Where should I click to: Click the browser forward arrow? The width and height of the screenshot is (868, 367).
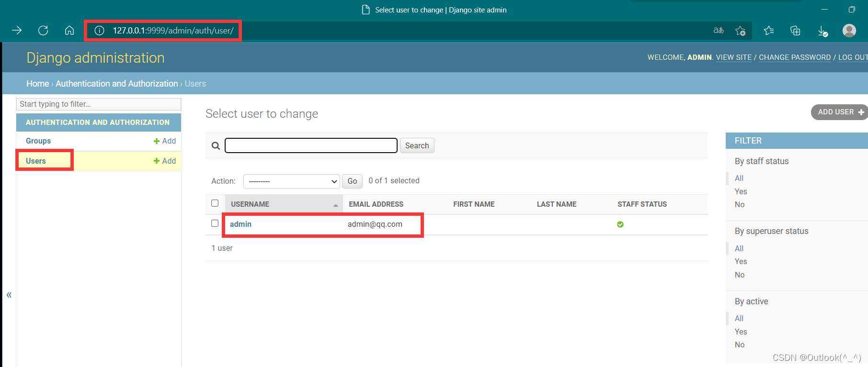click(17, 31)
